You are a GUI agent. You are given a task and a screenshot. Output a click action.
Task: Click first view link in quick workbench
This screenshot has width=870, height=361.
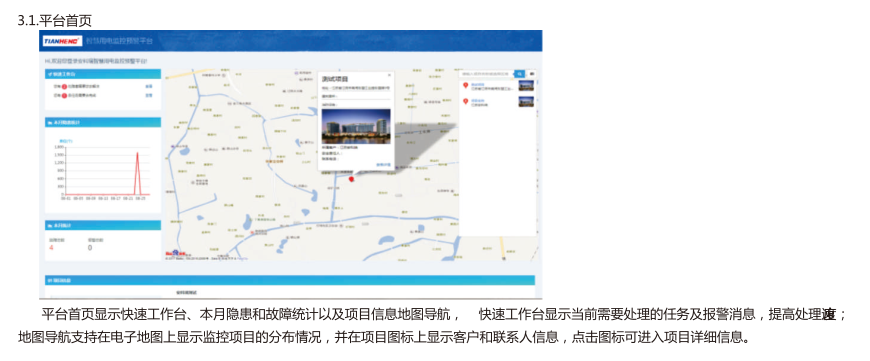click(x=149, y=87)
